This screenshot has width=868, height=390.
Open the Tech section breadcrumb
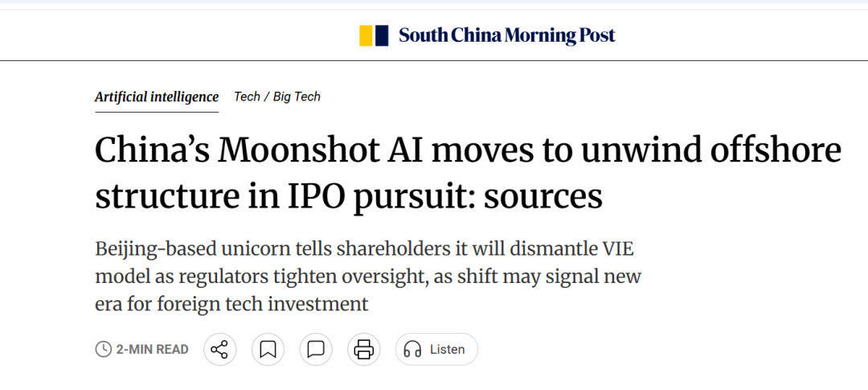(x=247, y=96)
